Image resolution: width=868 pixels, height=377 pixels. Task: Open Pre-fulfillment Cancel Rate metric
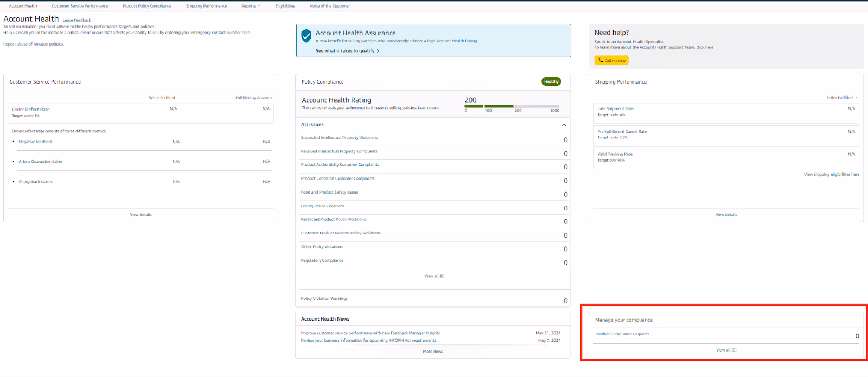click(x=622, y=132)
